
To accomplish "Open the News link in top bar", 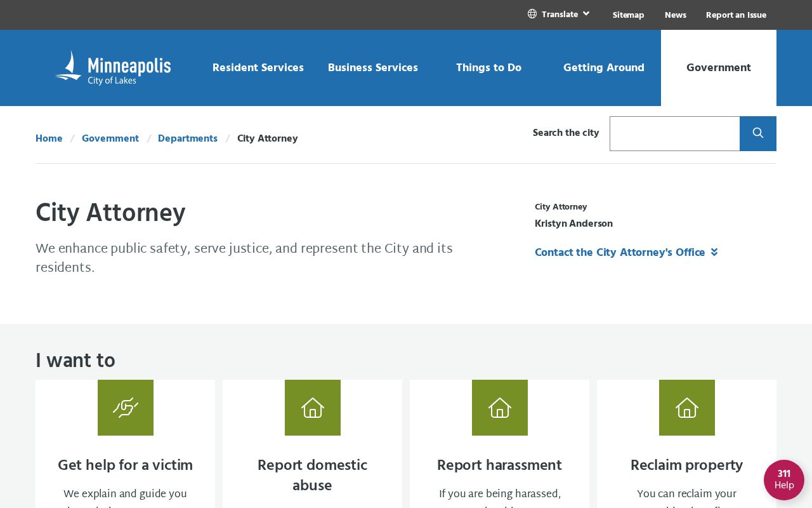I will [676, 15].
